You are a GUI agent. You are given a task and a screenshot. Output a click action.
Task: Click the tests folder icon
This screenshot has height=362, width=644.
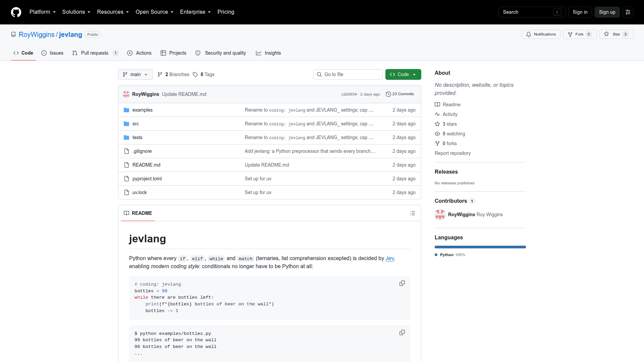click(126, 137)
